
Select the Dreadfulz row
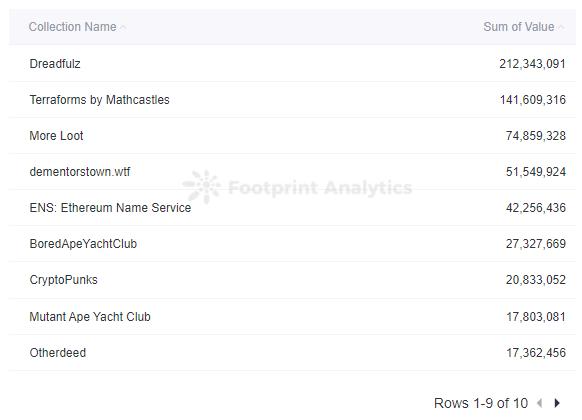point(292,63)
